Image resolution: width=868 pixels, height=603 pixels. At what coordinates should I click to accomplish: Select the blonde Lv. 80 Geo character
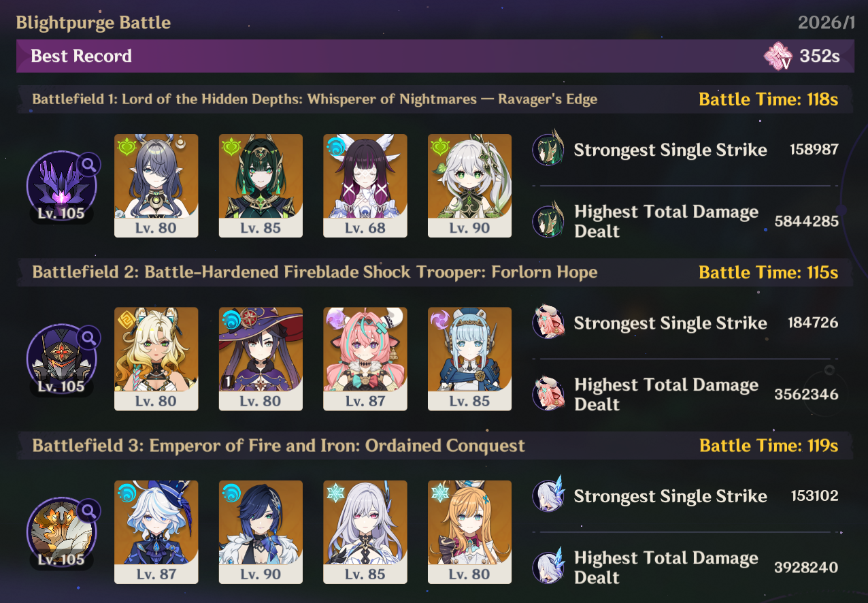coord(156,359)
